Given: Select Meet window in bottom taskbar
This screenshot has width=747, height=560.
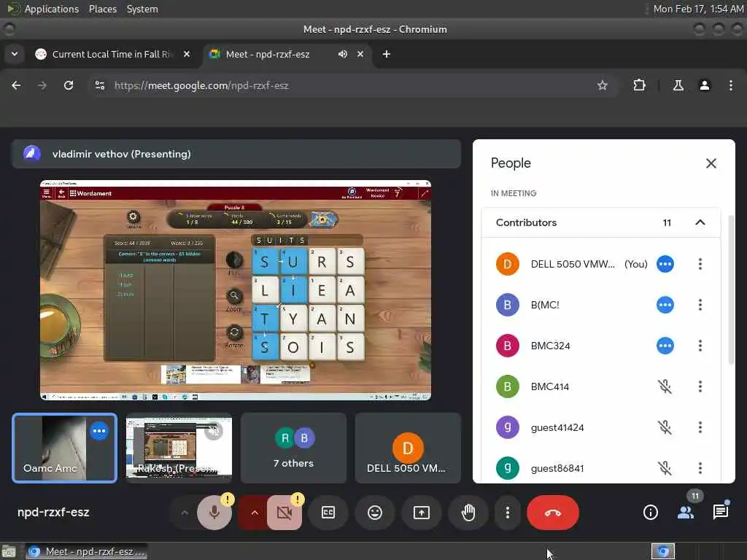Looking at the screenshot, I should click(x=86, y=551).
